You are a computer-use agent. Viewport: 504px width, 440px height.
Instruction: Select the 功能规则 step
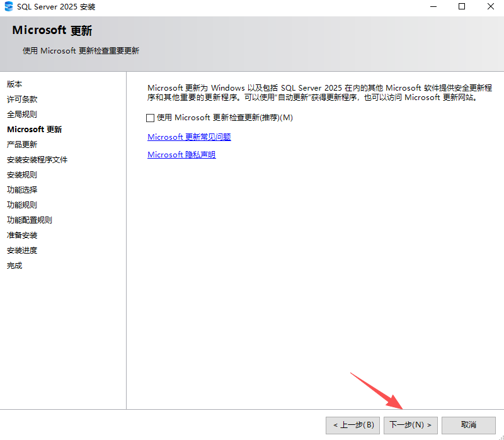tap(20, 205)
